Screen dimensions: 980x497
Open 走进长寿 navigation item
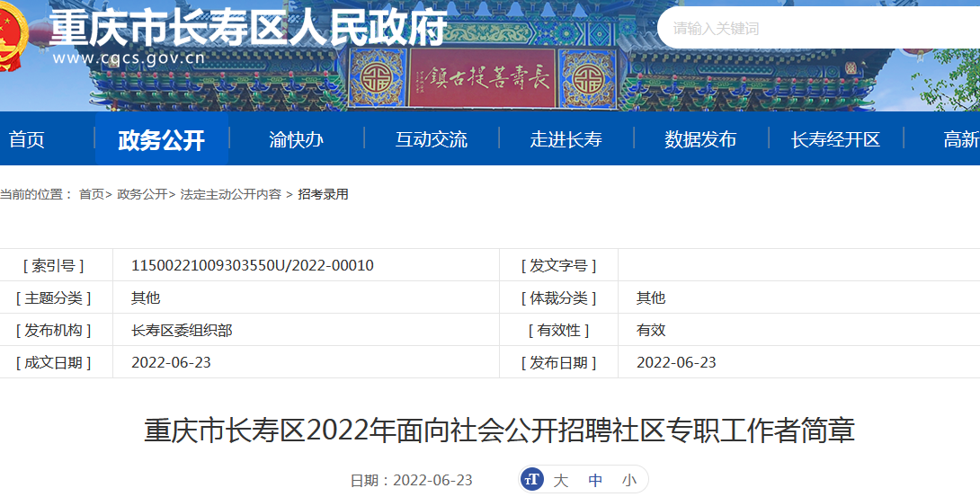(566, 139)
